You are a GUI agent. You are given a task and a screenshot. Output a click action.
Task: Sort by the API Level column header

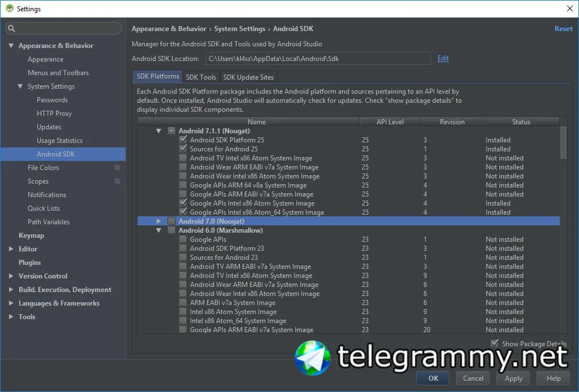click(390, 121)
